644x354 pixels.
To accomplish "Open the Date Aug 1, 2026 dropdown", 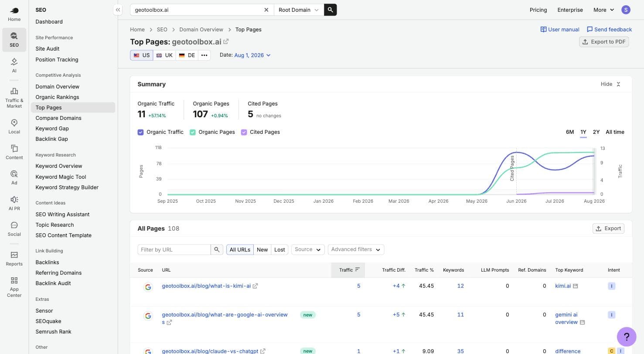I will point(252,55).
